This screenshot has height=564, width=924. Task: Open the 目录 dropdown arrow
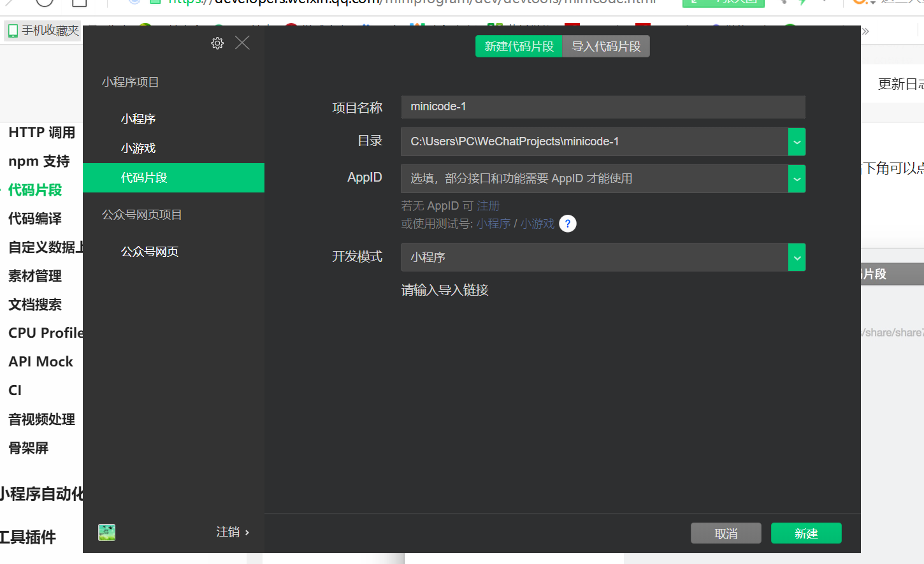[797, 141]
